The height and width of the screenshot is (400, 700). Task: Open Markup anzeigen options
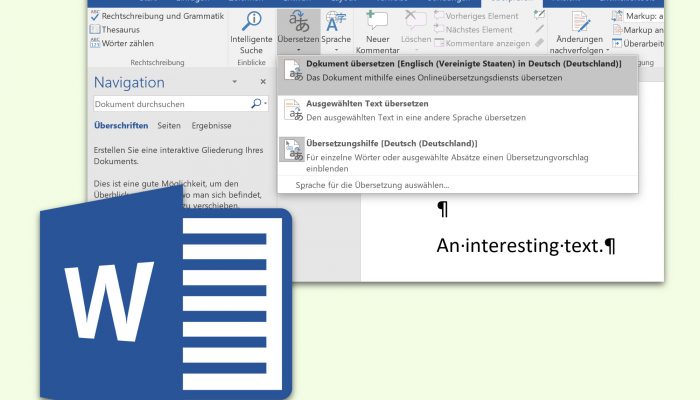point(638,30)
